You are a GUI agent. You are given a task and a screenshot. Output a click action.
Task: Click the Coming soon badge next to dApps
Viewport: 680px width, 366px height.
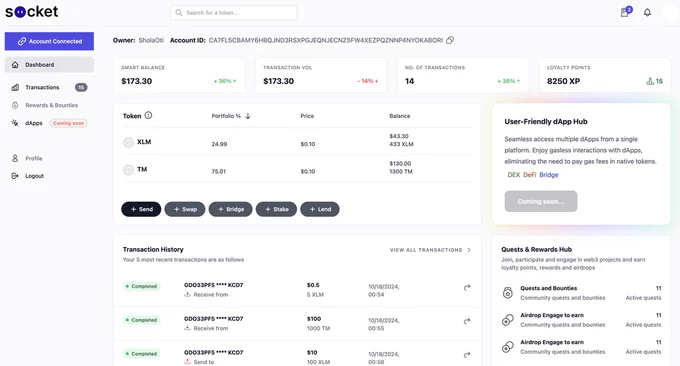coord(69,123)
